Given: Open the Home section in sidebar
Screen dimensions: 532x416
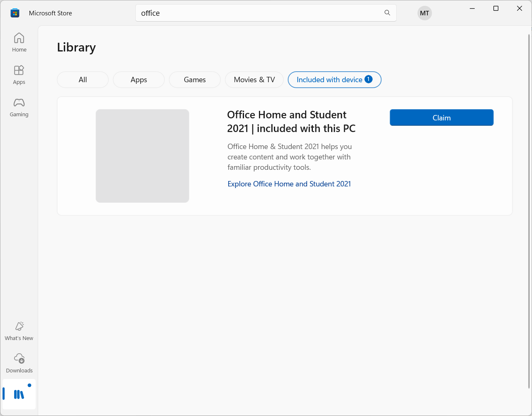Looking at the screenshot, I should click(x=19, y=42).
